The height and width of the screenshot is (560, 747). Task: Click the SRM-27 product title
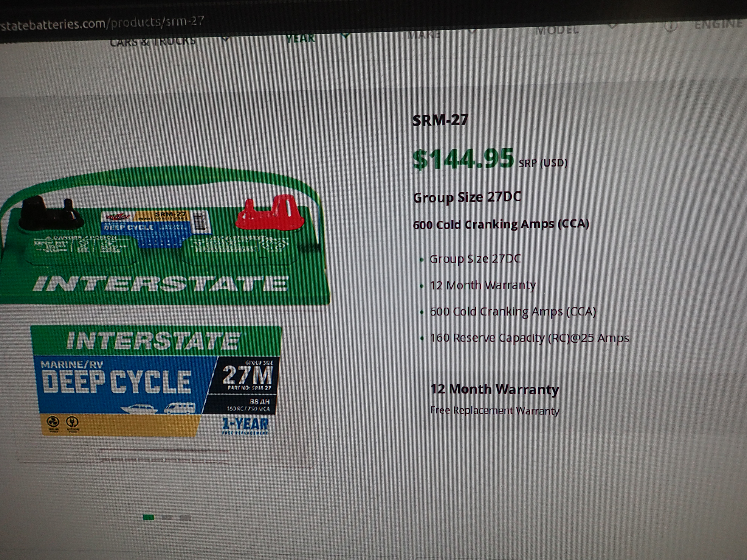(x=440, y=120)
